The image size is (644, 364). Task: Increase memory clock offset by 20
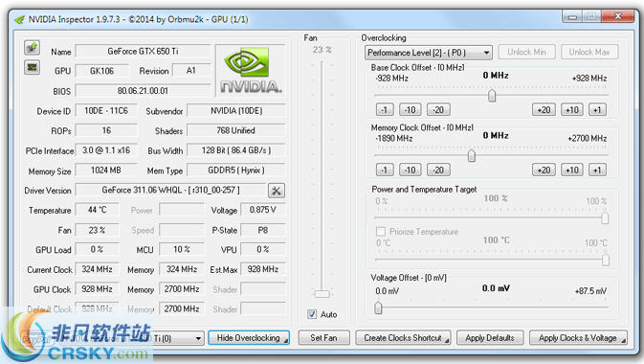[544, 170]
